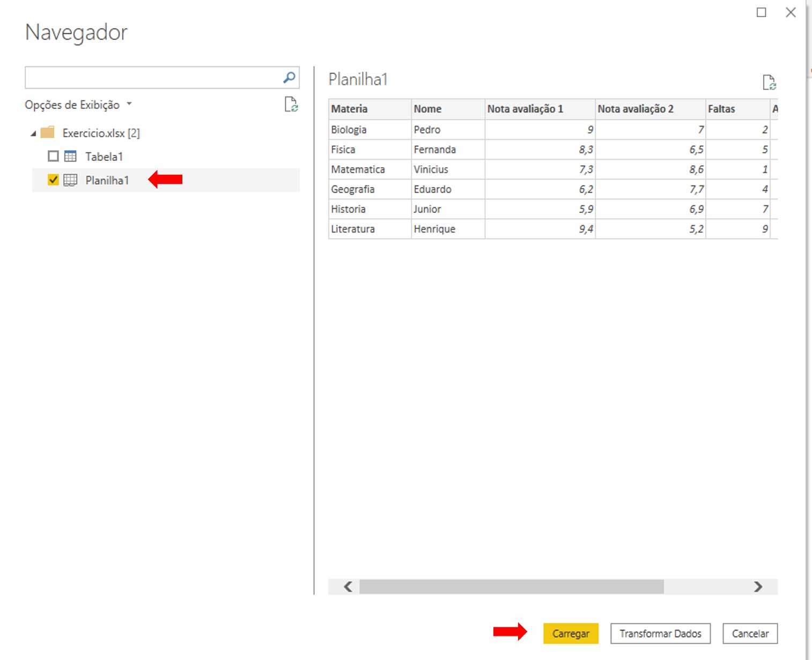Screen dimensions: 812x660
Task: Click the 9,4 grade cell
Action: pyautogui.click(x=540, y=229)
